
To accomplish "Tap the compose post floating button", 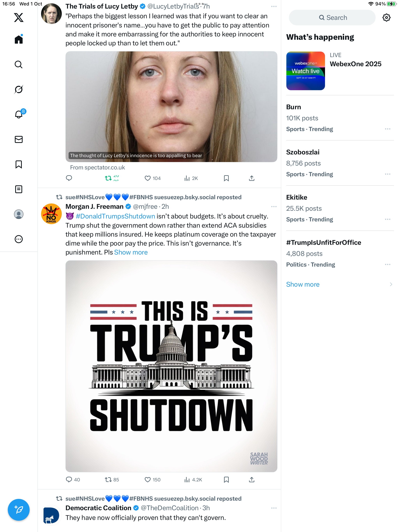I will click(x=19, y=510).
